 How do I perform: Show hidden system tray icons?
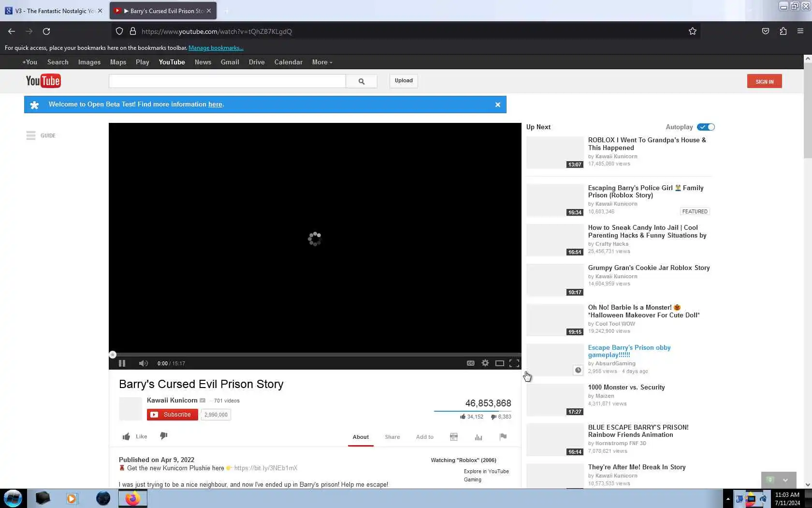point(728,498)
